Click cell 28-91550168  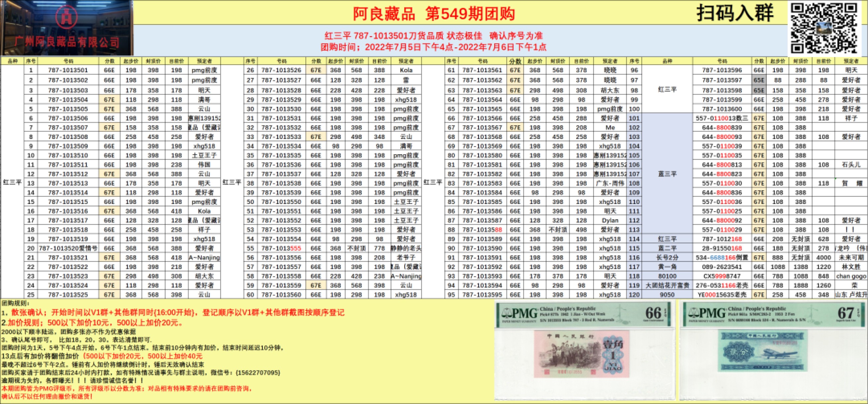(x=722, y=248)
